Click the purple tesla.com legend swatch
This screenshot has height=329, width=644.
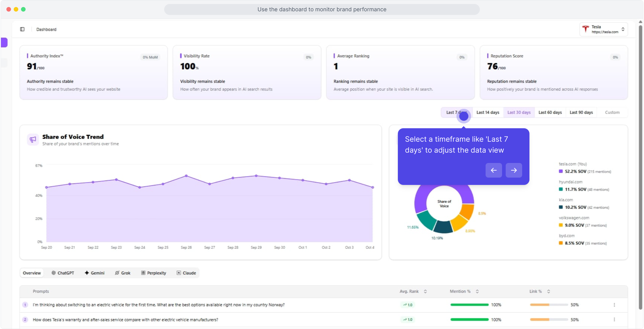[561, 172]
